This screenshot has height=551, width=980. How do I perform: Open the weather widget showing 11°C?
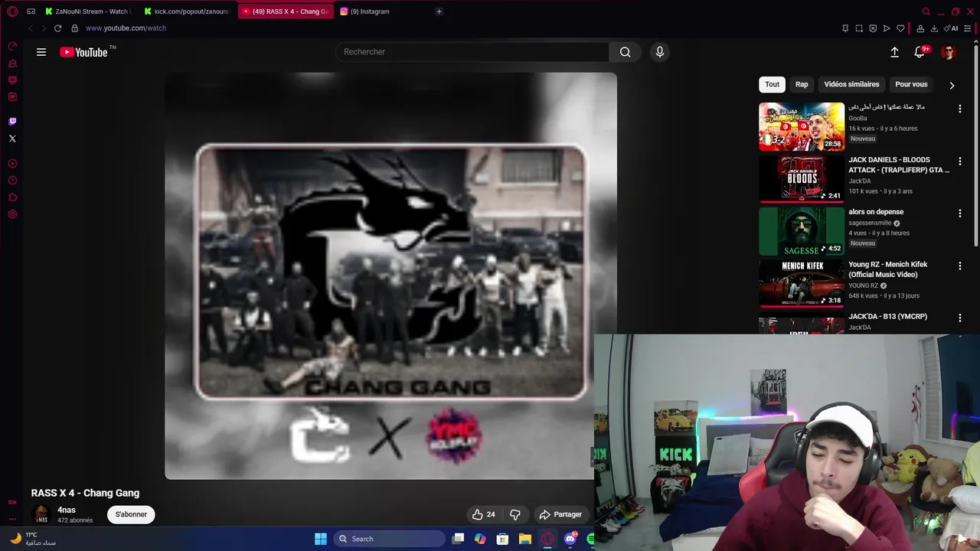pyautogui.click(x=34, y=539)
